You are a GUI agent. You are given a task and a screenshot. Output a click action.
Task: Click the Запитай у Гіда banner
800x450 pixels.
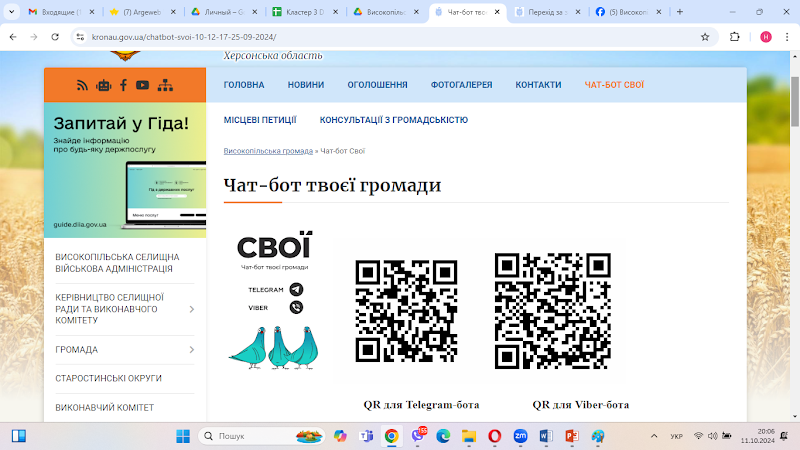pyautogui.click(x=125, y=170)
